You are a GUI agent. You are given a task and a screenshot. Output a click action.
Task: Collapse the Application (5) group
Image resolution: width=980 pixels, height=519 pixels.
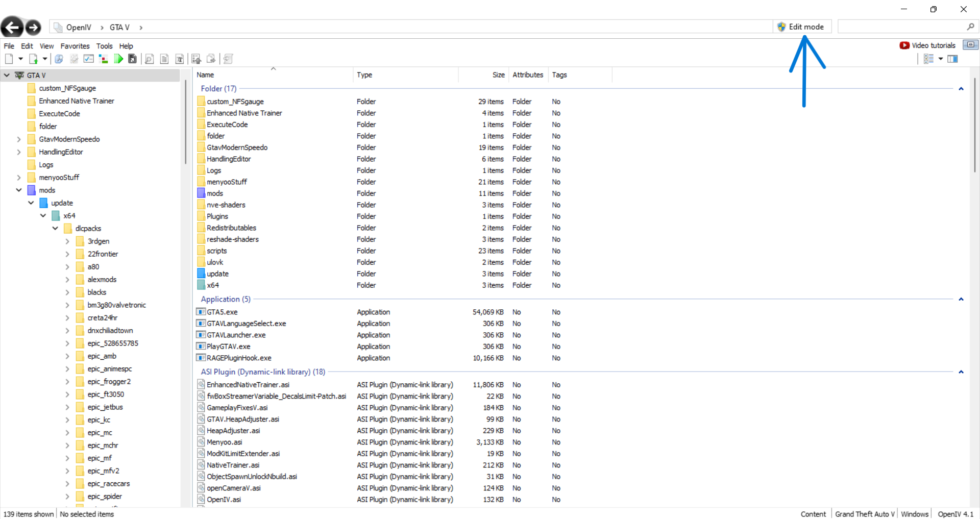961,299
